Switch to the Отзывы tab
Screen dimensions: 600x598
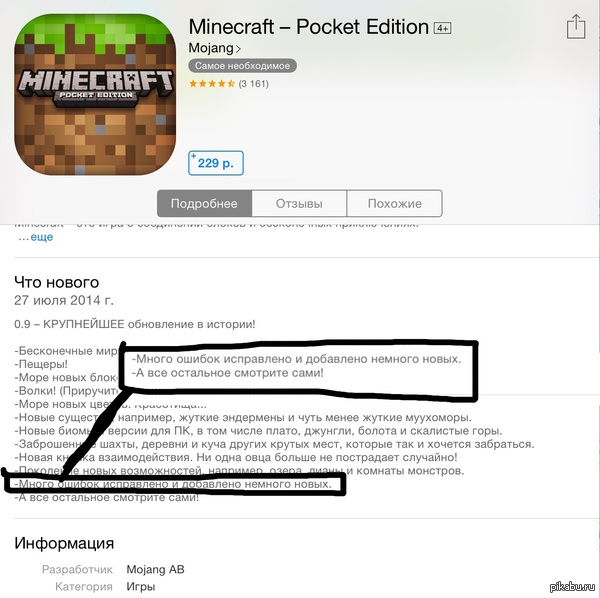[x=299, y=204]
